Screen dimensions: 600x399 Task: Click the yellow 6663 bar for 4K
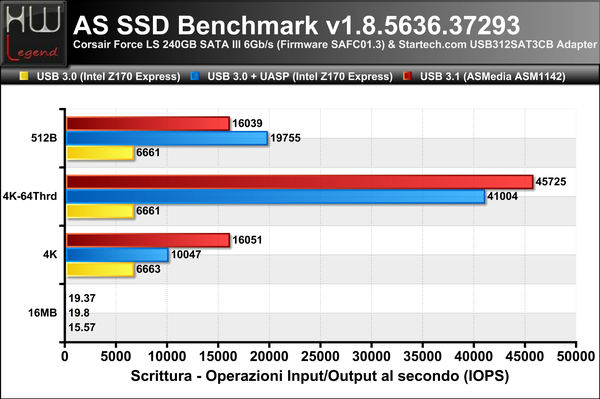pos(100,269)
